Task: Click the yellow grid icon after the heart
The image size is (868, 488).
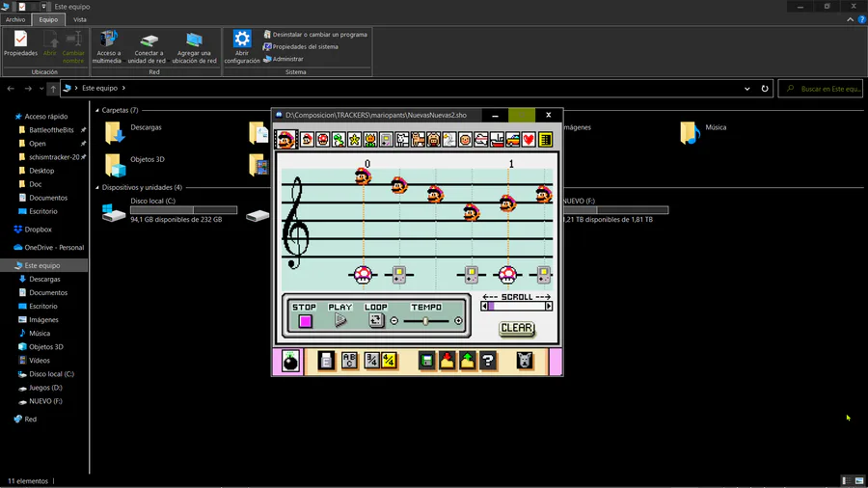Action: click(545, 140)
